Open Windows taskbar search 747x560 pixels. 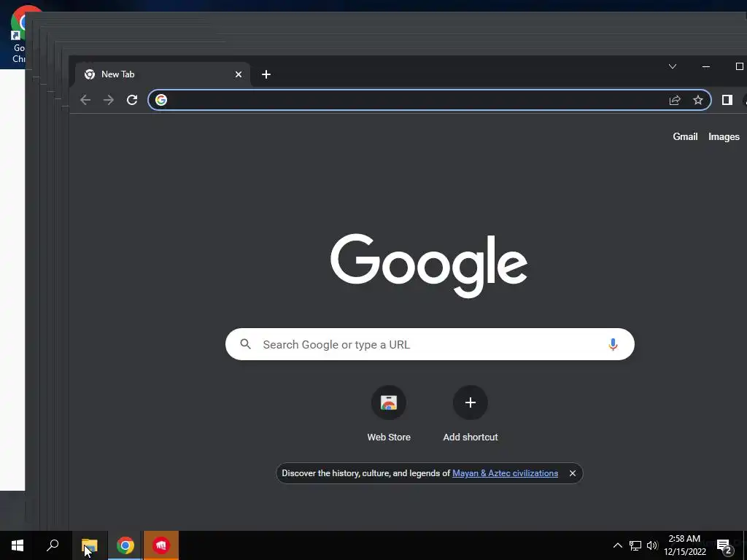pos(53,545)
